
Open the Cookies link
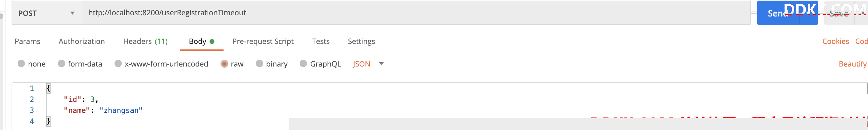(835, 41)
